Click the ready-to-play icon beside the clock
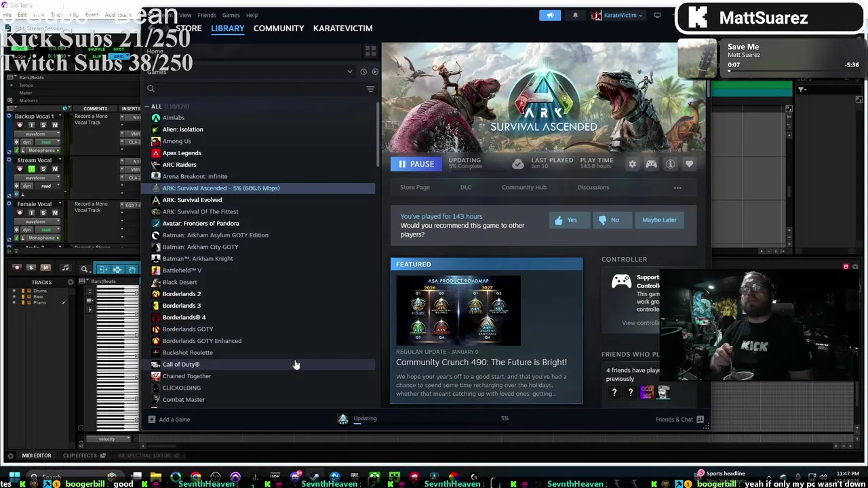This screenshot has height=488, width=868. click(x=375, y=71)
